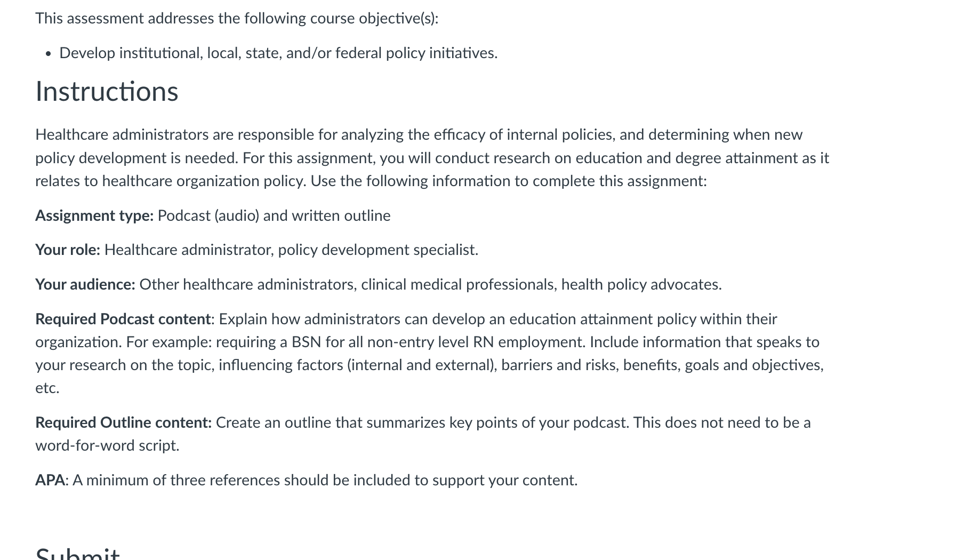The image size is (980, 560).
Task: Click the bullet point before 'Develop institutional'
Action: click(49, 54)
